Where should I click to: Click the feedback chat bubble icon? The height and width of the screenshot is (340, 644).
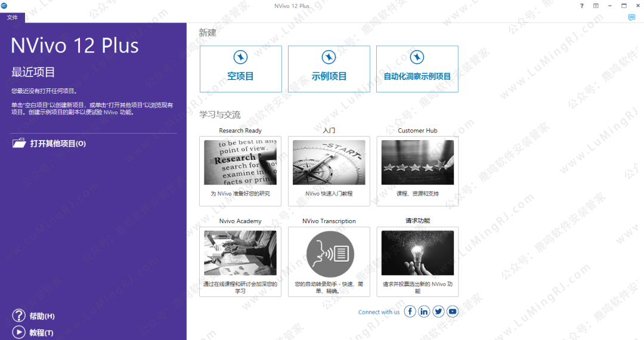(631, 18)
